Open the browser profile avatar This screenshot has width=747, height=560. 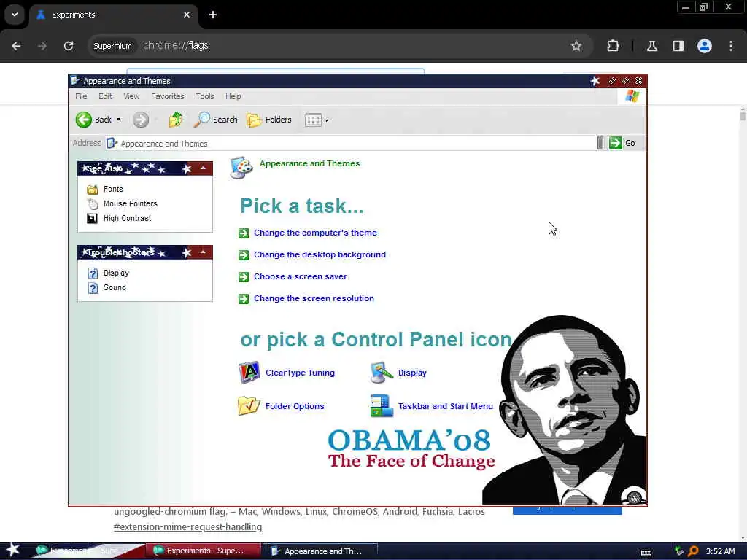click(x=705, y=46)
